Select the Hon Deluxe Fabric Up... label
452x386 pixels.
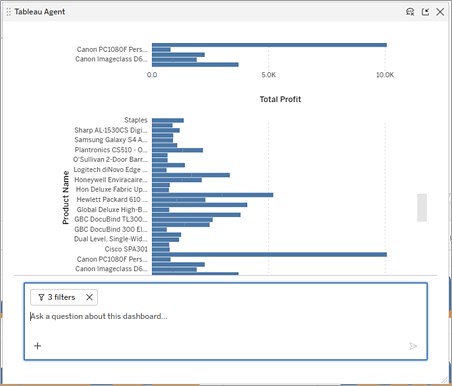(x=111, y=189)
